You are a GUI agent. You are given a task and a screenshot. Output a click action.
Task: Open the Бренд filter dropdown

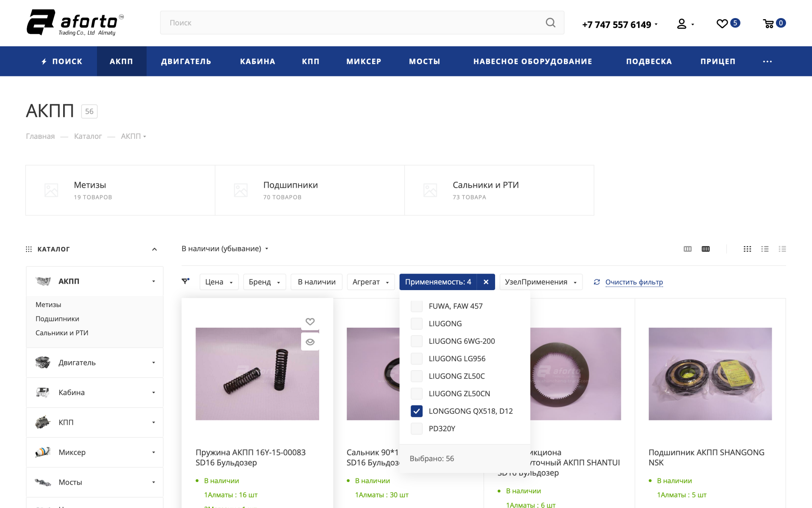[265, 282]
